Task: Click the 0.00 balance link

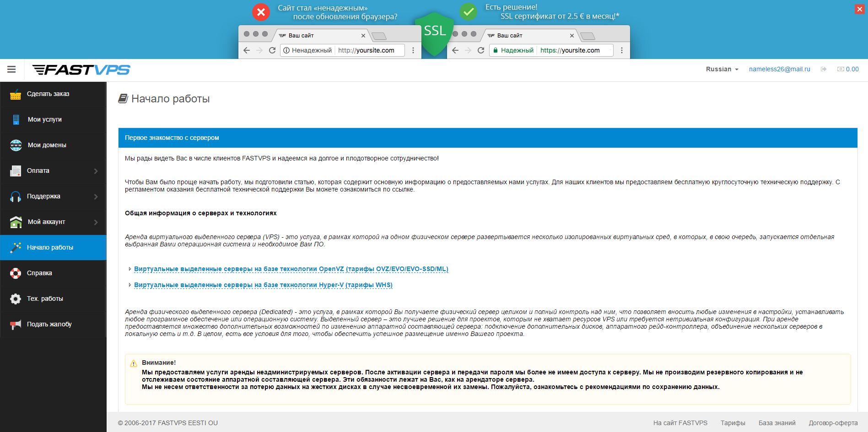Action: pyautogui.click(x=852, y=69)
